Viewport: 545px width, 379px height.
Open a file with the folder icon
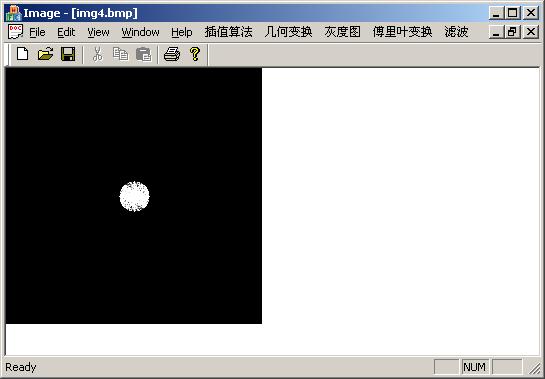pyautogui.click(x=46, y=54)
